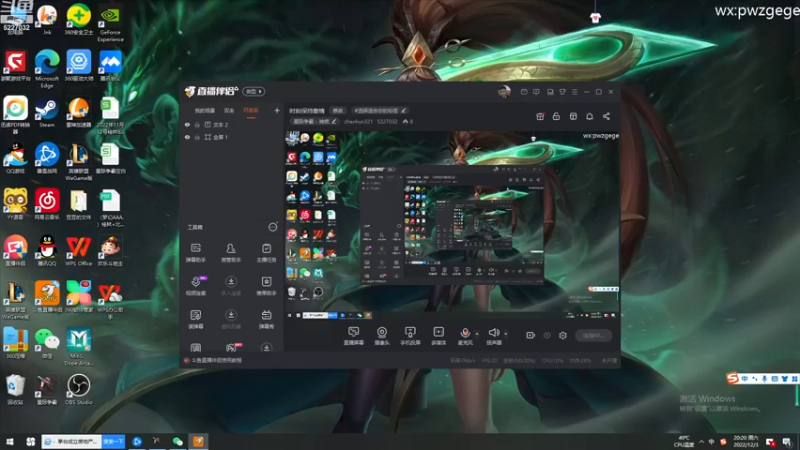Select the orange highlighted scene tab
Image resolution: width=800 pixels, height=450 pixels.
251,111
